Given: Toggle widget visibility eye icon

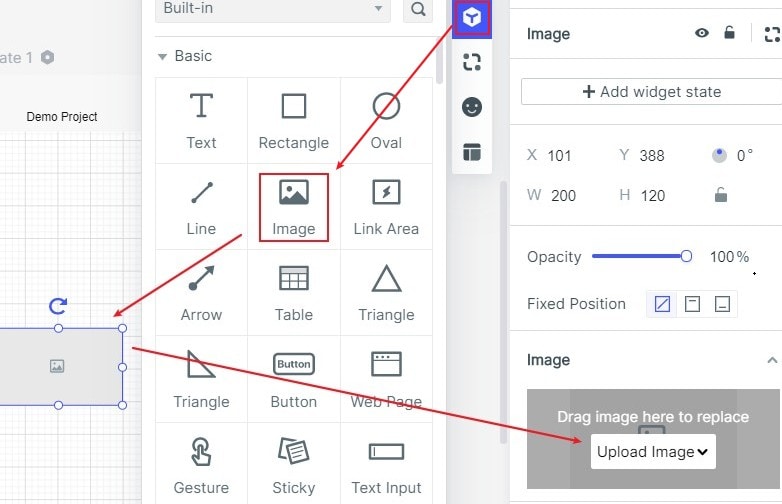Looking at the screenshot, I should [702, 33].
